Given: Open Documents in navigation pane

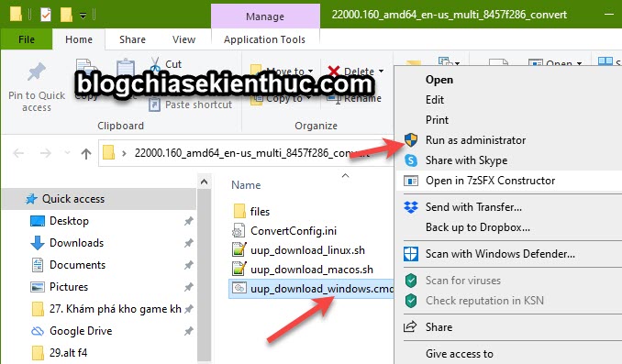Looking at the screenshot, I should point(77,265).
